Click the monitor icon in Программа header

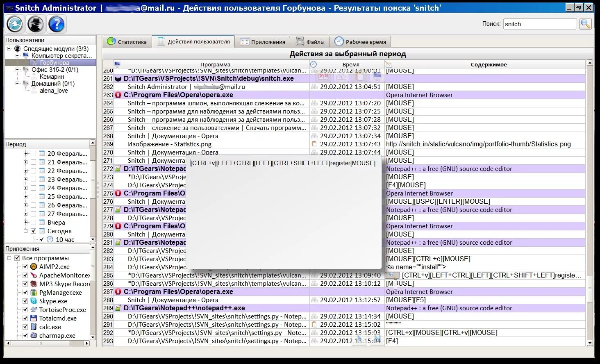[117, 64]
